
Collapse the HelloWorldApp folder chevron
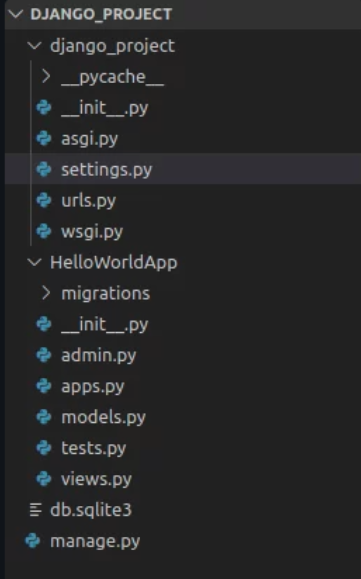[34, 263]
